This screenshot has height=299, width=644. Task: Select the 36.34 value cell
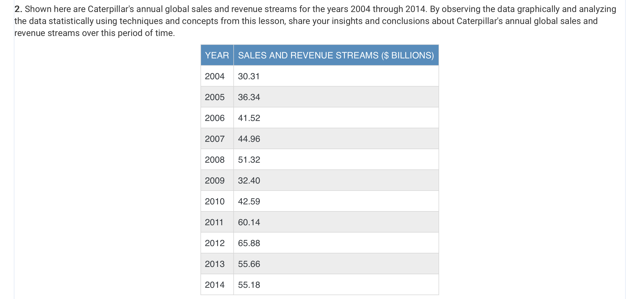336,97
